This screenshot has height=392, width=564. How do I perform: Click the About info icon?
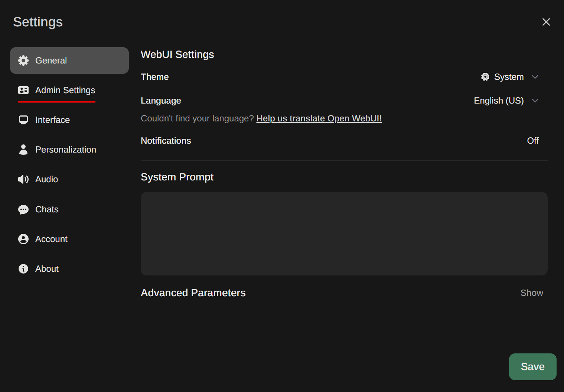pos(23,269)
